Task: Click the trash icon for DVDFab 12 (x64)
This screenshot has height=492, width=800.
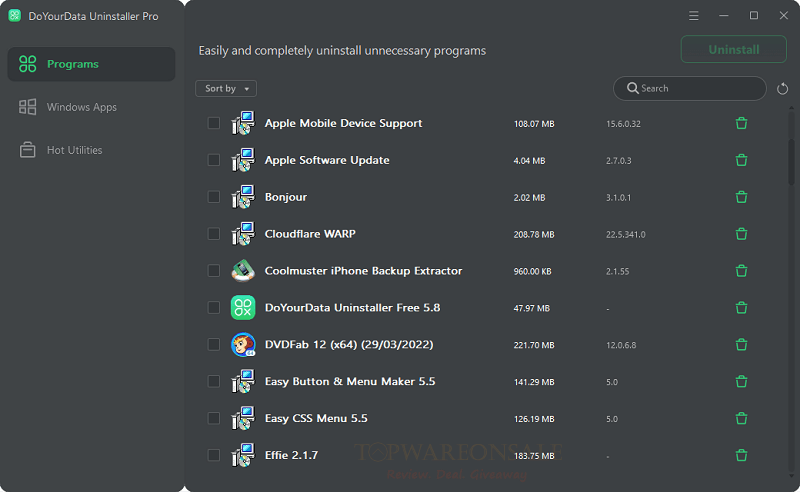Action: pos(741,345)
